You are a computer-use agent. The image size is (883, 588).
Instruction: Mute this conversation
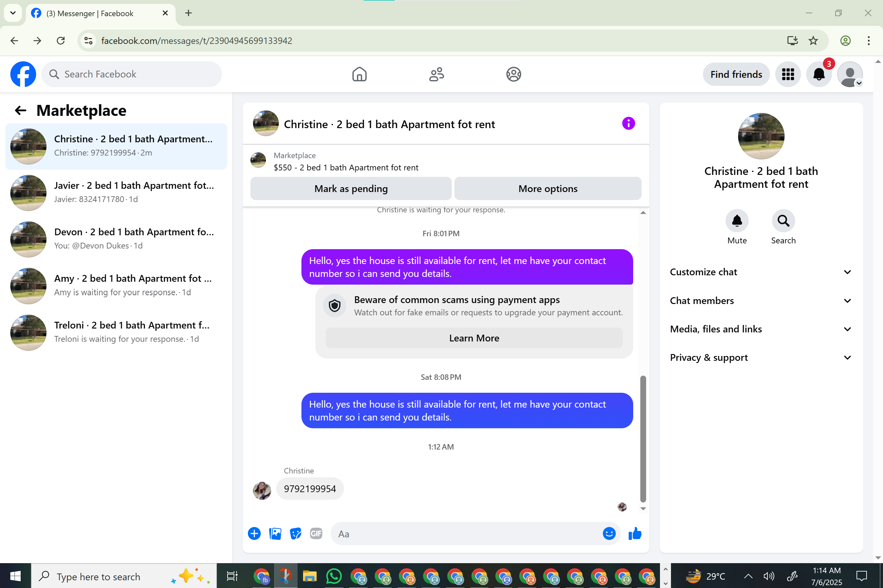click(737, 221)
